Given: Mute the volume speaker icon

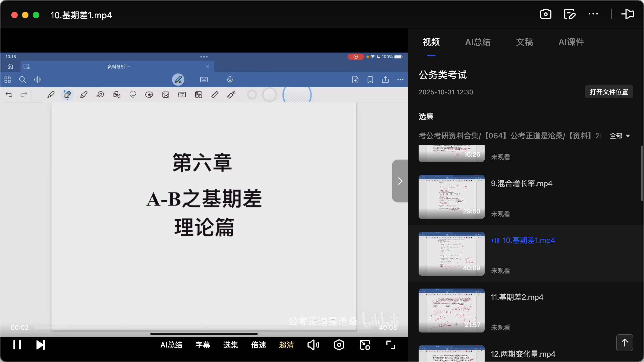Looking at the screenshot, I should 313,345.
